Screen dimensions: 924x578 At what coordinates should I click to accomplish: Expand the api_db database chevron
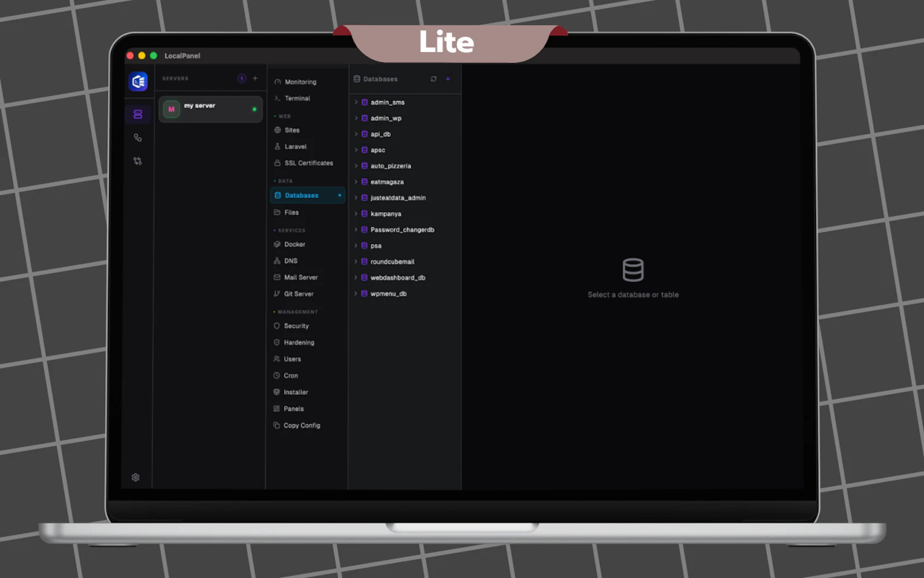pyautogui.click(x=356, y=134)
